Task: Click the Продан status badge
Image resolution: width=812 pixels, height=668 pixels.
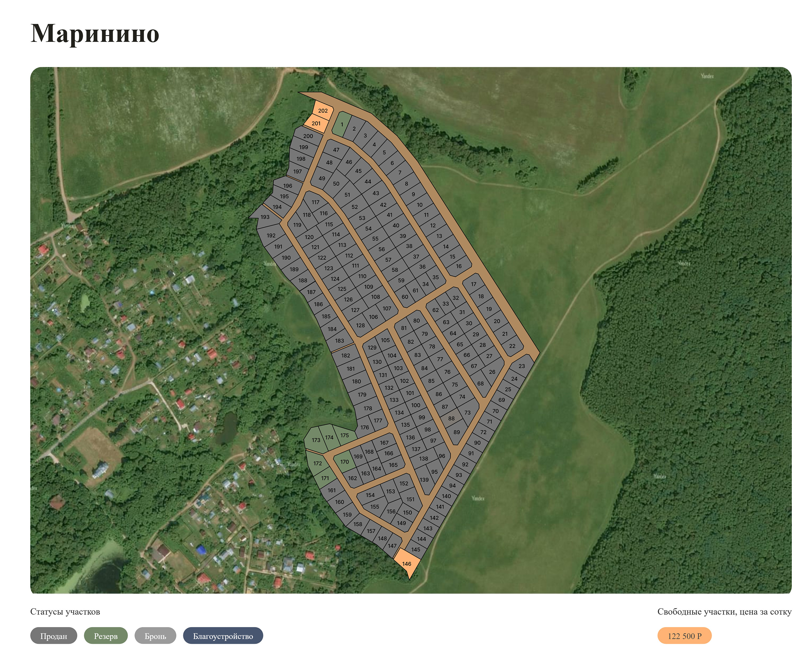Action: point(54,636)
